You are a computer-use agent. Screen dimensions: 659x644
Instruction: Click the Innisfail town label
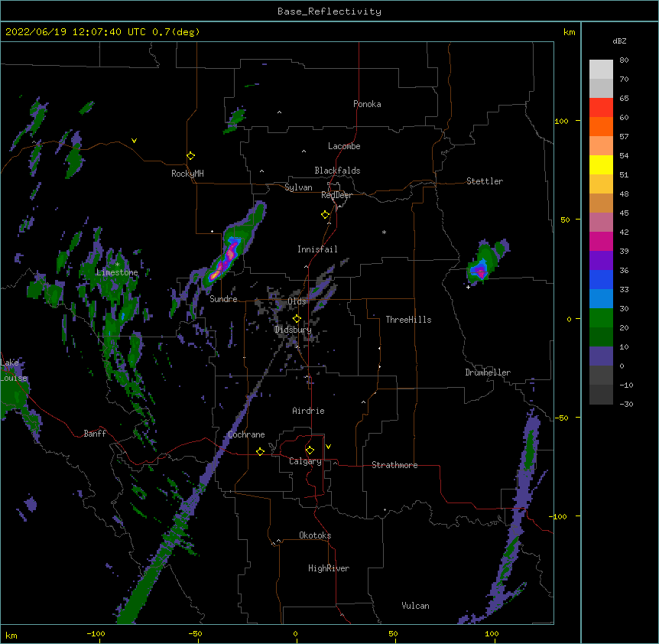tap(317, 249)
